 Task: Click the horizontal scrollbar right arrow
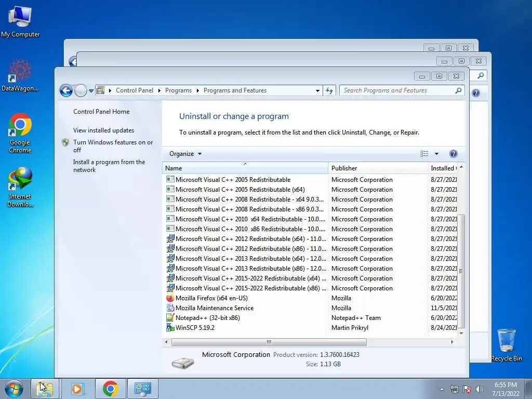[x=452, y=342]
